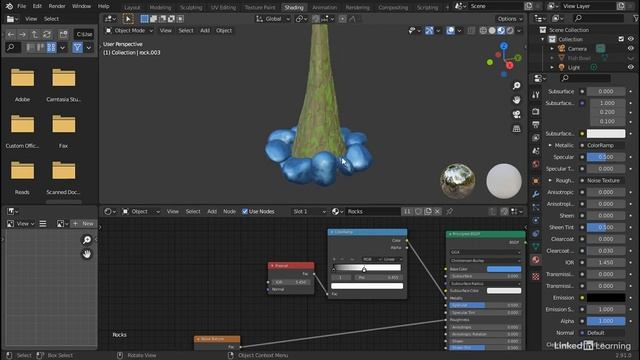Select material preview shading mode
This screenshot has height=360, width=640.
(501, 31)
